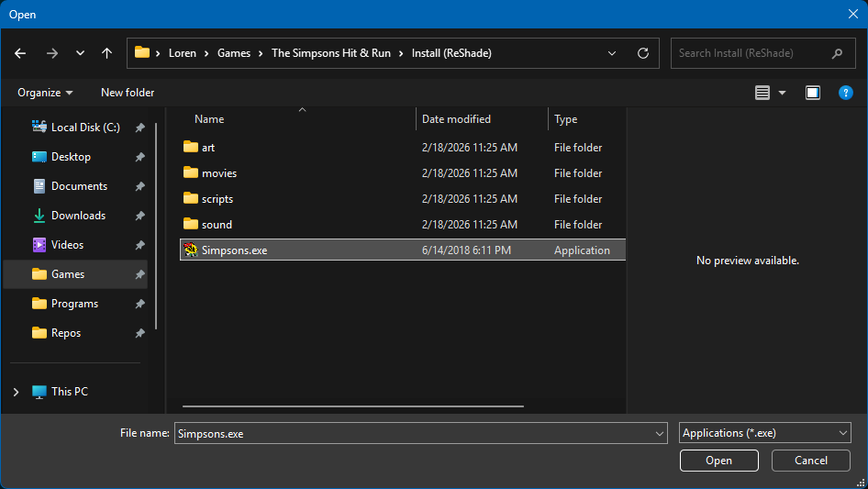The image size is (868, 489).
Task: Open Desktop in the sidebar
Action: [76, 157]
